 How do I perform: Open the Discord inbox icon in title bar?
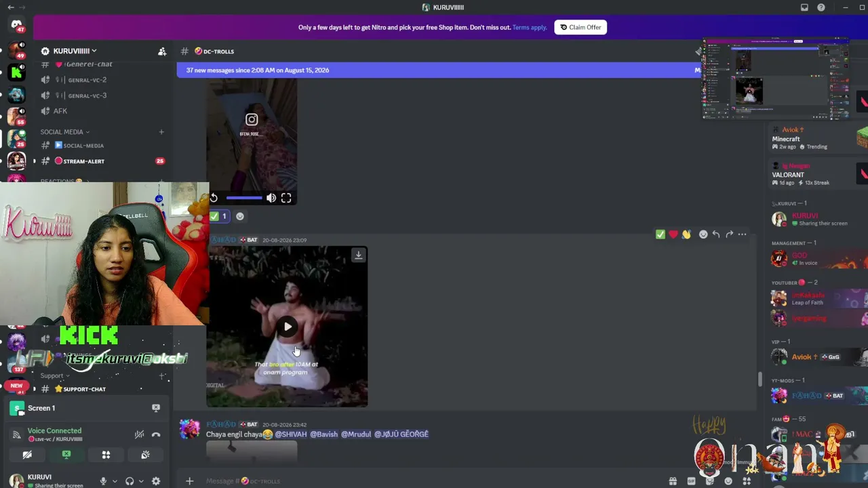[x=804, y=7]
